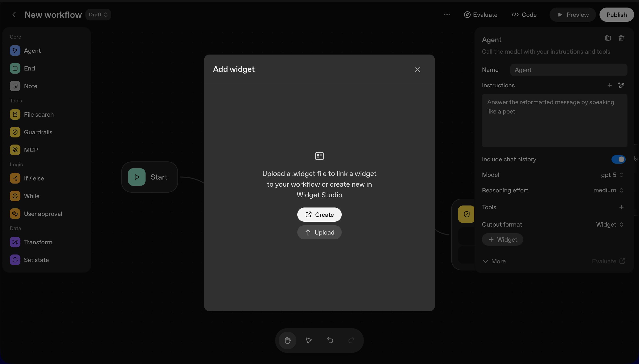
Task: Toggle Include chat history switch
Action: [618, 160]
